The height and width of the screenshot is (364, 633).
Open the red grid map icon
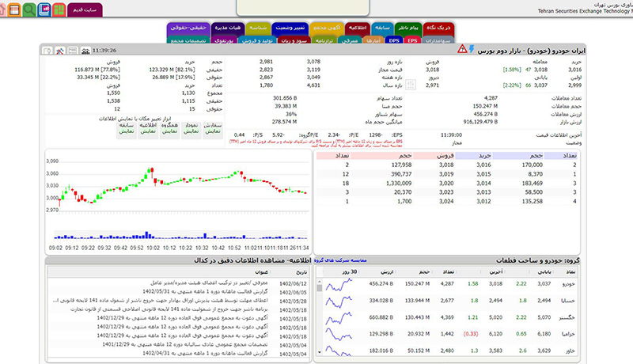click(x=59, y=9)
